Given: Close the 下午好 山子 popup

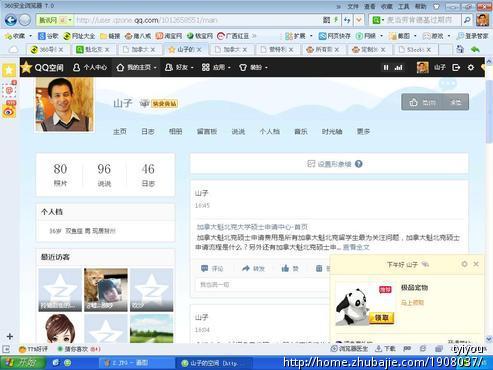Looking at the screenshot, I should 476,264.
